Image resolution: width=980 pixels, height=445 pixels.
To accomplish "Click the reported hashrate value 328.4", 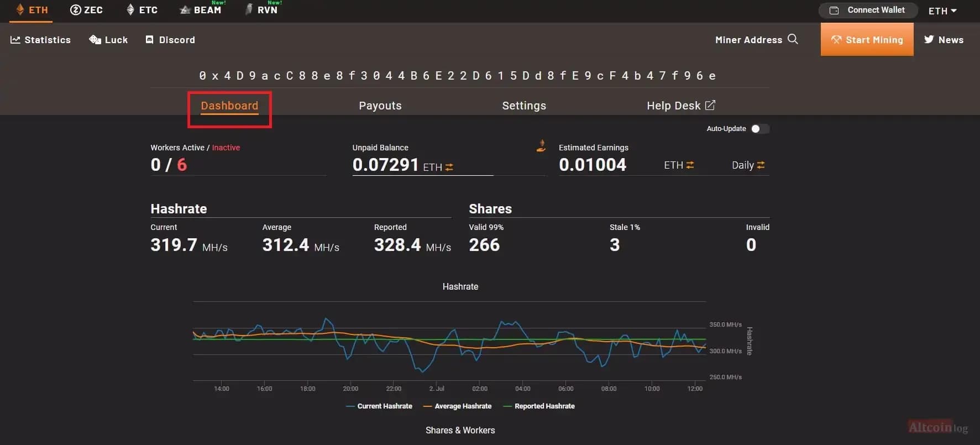I will (397, 245).
